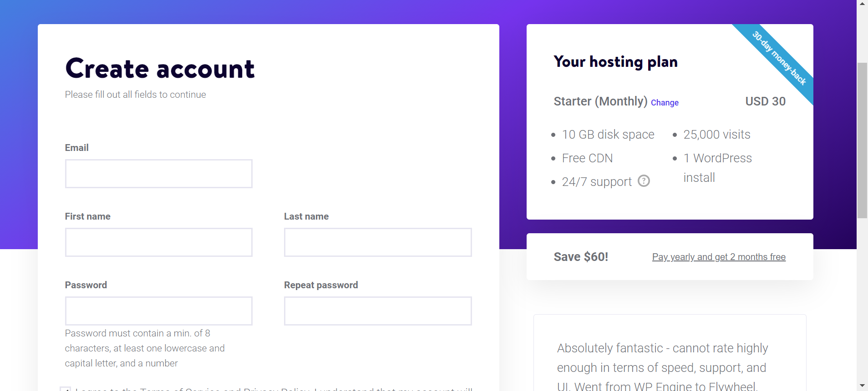Image resolution: width=868 pixels, height=391 pixels.
Task: Click the customer testimonial card
Action: 670,353
